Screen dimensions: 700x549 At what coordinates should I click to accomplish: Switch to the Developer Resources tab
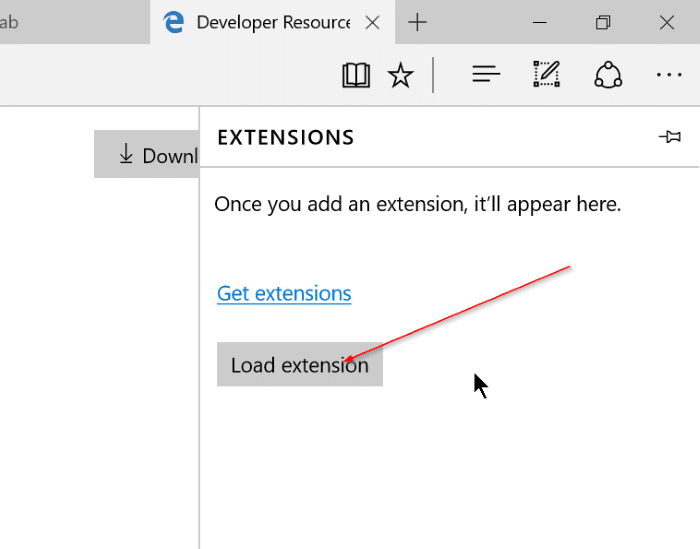272,22
